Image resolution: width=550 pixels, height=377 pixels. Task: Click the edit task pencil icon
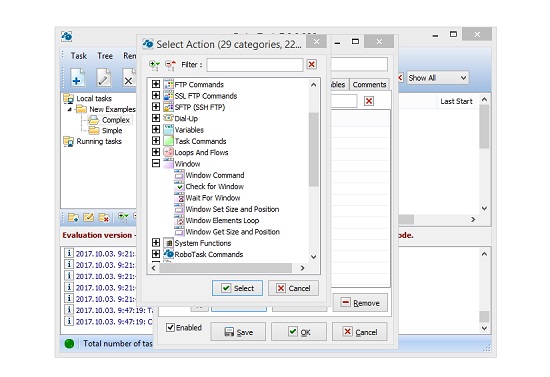click(103, 78)
